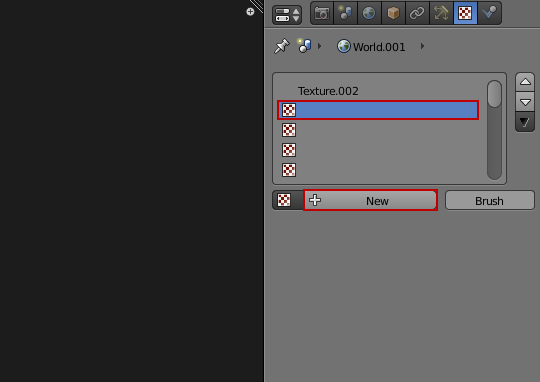Click the texture slot list scrollbar
Viewport: 540px width, 382px height.
(495, 130)
